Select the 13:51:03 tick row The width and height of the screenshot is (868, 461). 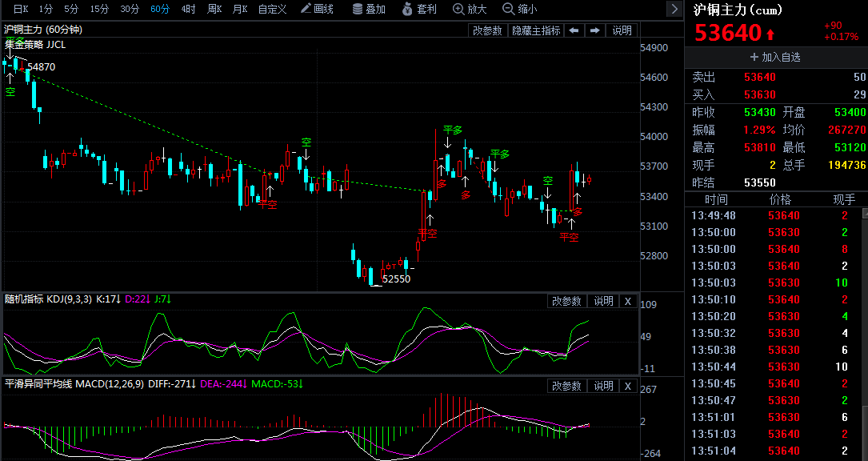(x=773, y=434)
